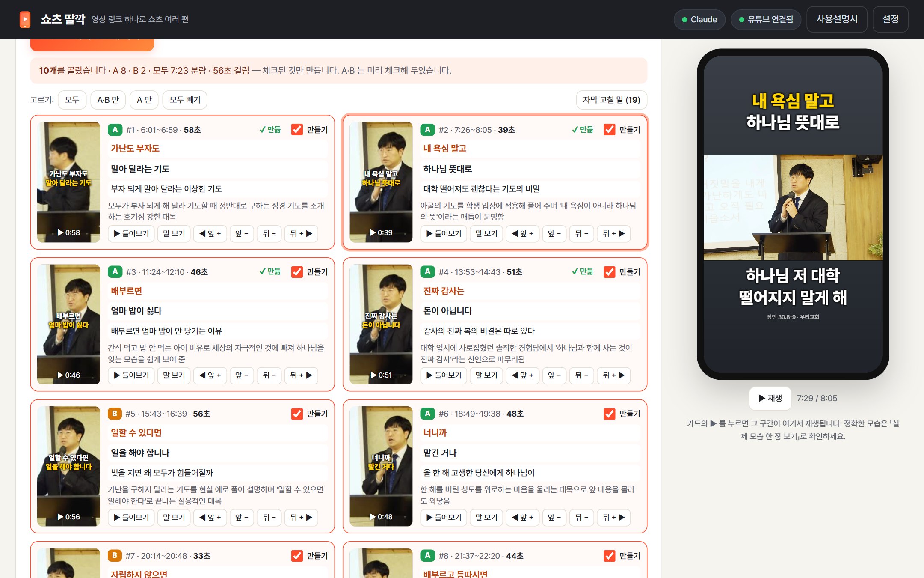The width and height of the screenshot is (924, 578).
Task: Click the 모두 빼기 filter chip
Action: pyautogui.click(x=185, y=100)
